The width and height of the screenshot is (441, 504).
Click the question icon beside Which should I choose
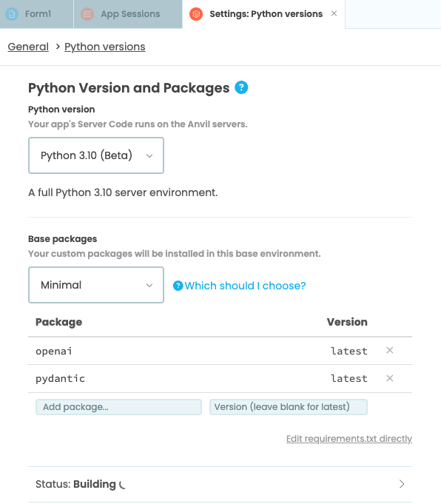tap(178, 286)
